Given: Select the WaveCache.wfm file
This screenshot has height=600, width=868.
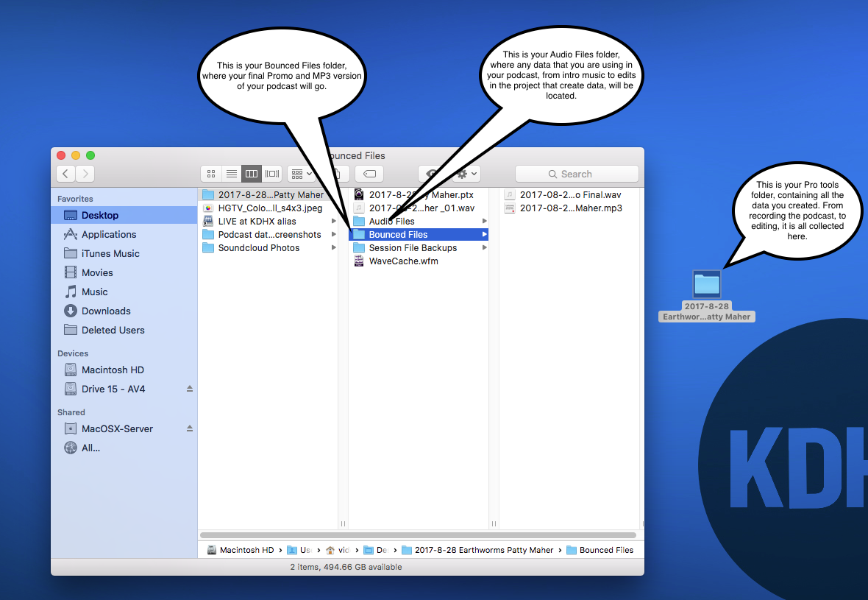Looking at the screenshot, I should 403,261.
